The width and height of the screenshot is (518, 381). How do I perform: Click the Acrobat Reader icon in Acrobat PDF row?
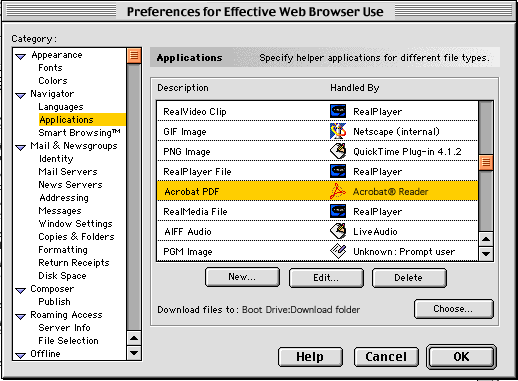pos(338,191)
